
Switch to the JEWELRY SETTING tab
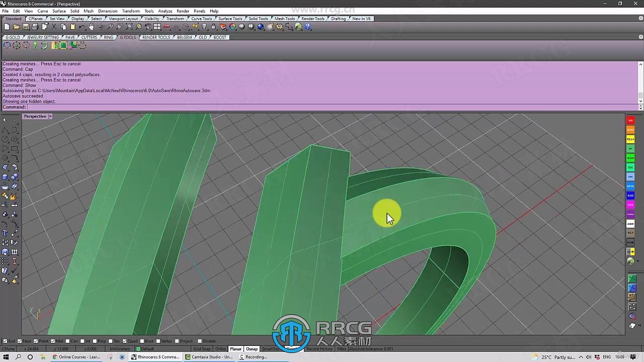(43, 37)
